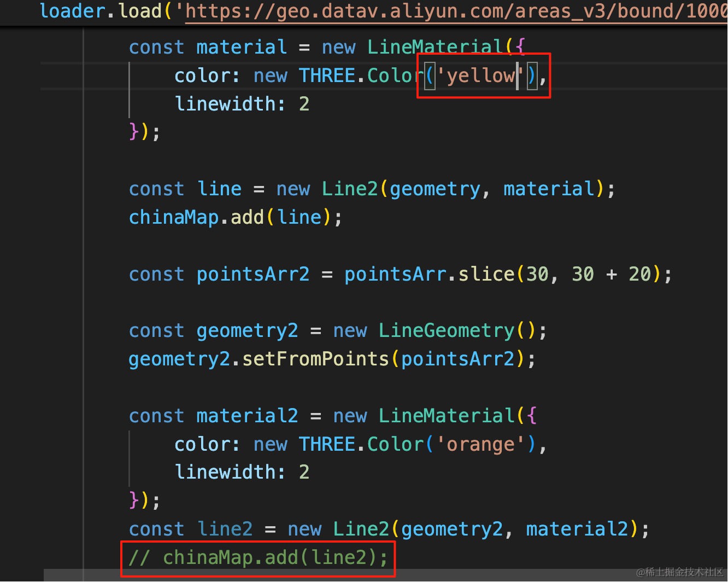
Task: Click the closing '});' after first linewidth
Action: [144, 132]
